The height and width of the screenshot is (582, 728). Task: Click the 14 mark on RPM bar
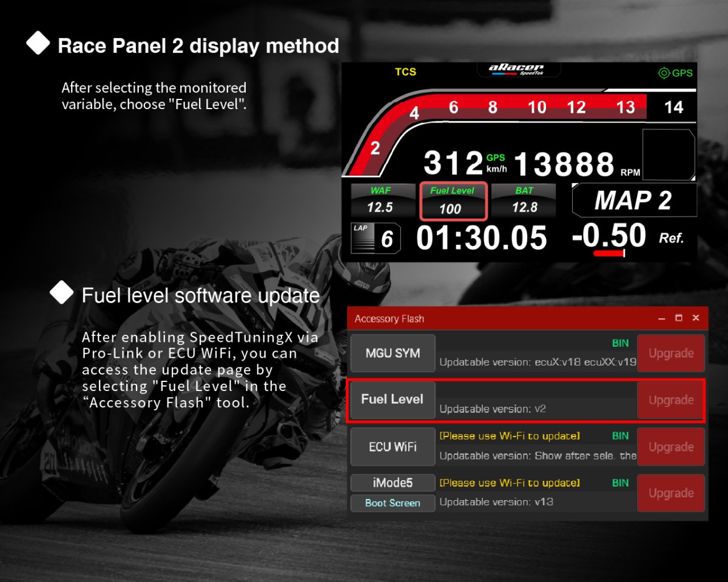[x=673, y=107]
